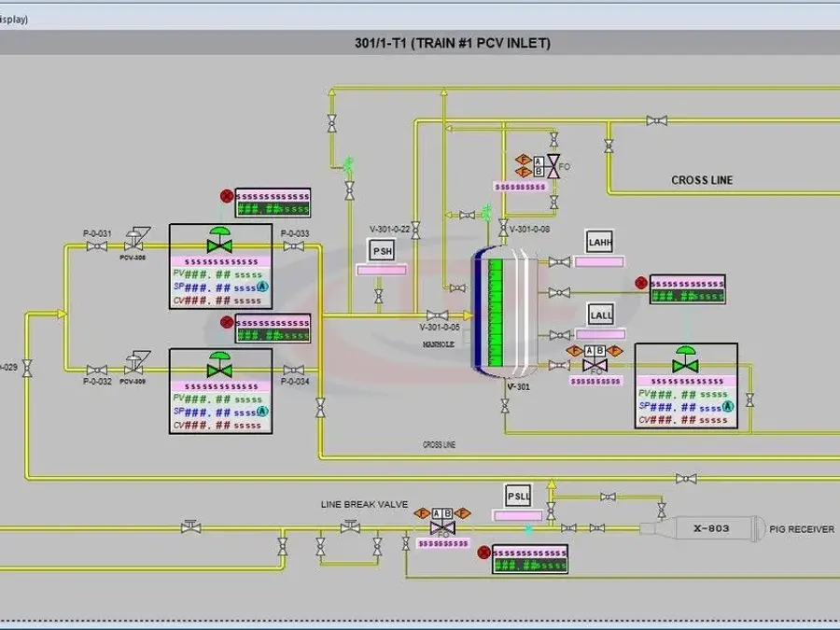Open the LAHH level alarm indicator

[599, 242]
